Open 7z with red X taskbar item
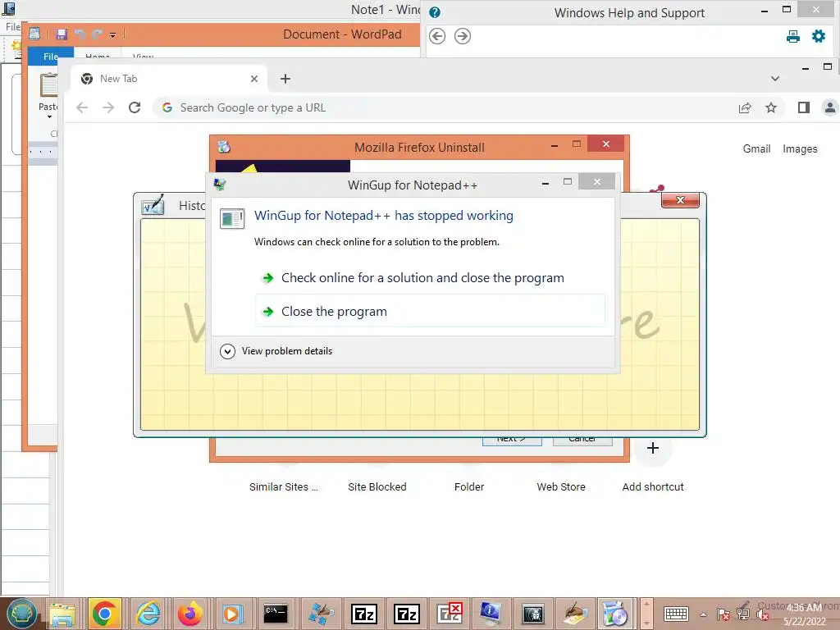 [449, 614]
